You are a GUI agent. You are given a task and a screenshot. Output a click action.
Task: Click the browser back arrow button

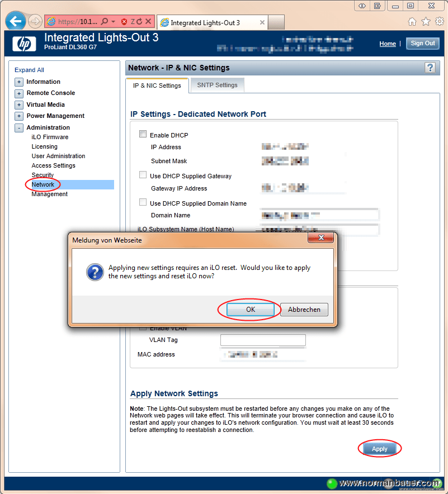[15, 21]
